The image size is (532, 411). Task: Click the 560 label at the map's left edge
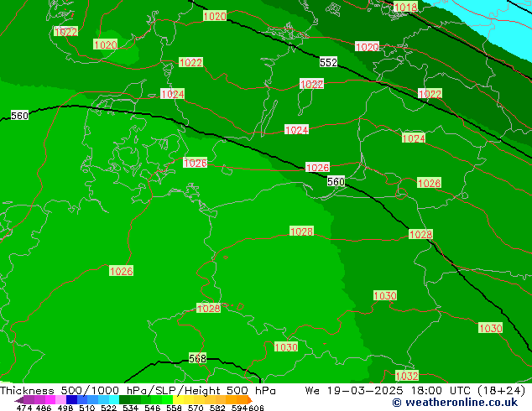click(x=19, y=116)
